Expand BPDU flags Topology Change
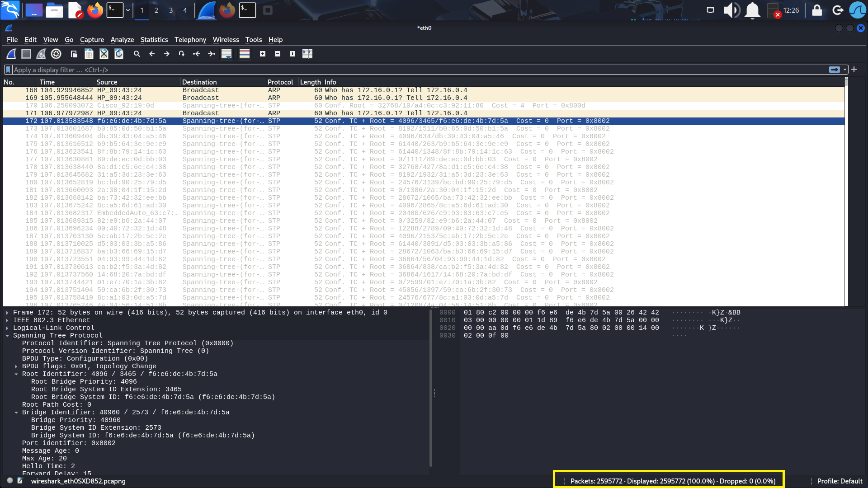 [x=16, y=366]
